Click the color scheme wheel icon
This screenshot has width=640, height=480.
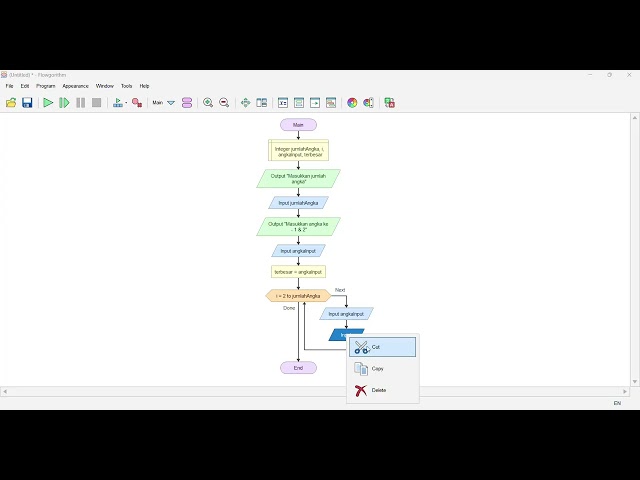coord(352,102)
